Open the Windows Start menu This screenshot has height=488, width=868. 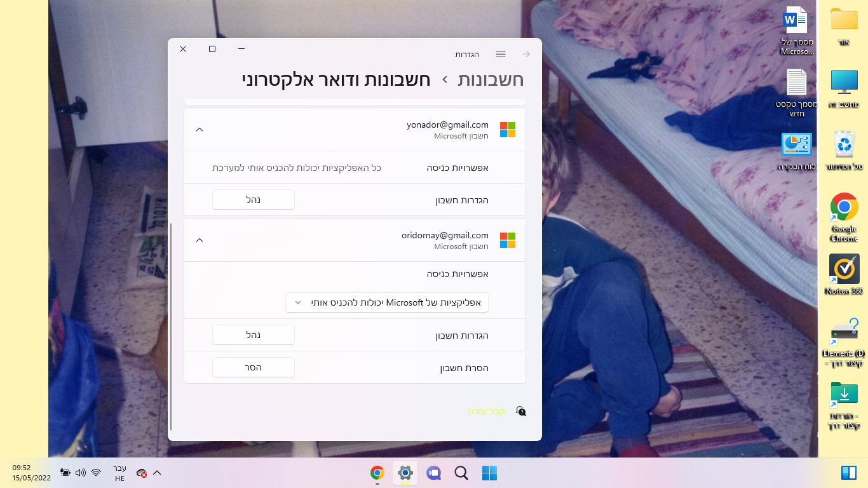tap(489, 473)
